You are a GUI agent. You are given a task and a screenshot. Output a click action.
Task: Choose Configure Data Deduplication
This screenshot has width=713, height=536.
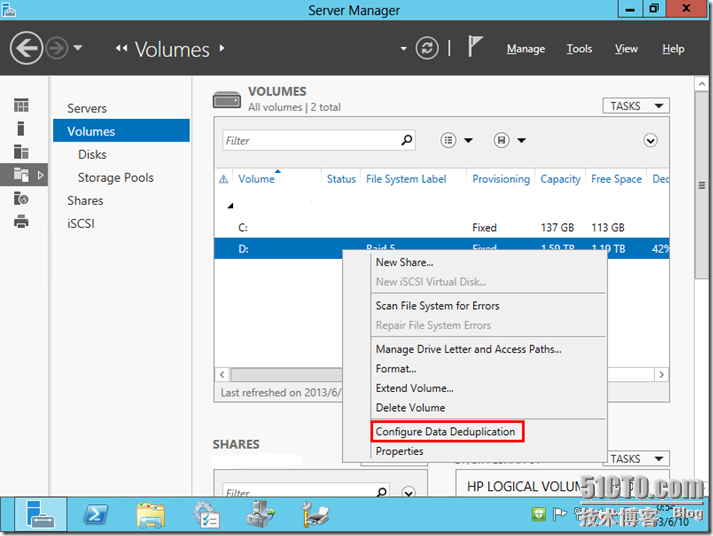tap(445, 431)
